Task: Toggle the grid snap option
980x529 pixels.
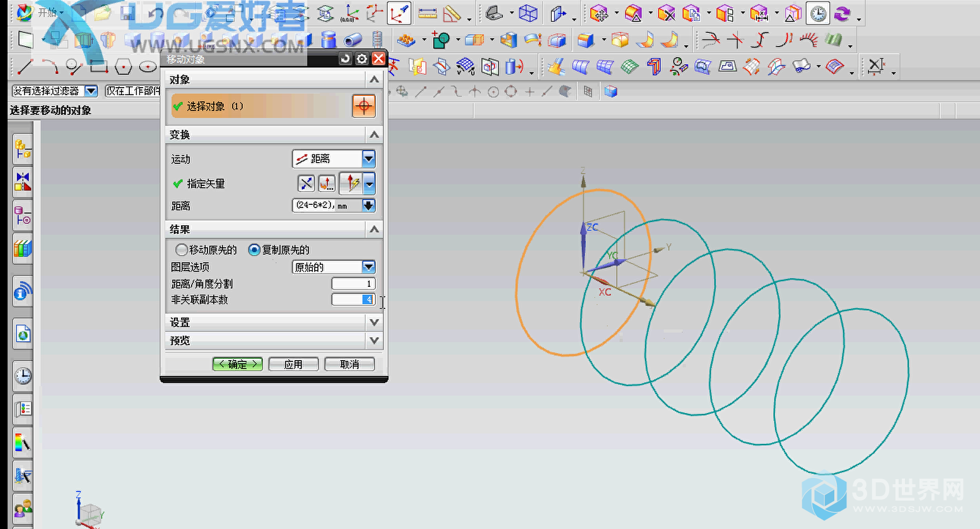Action: [x=588, y=91]
